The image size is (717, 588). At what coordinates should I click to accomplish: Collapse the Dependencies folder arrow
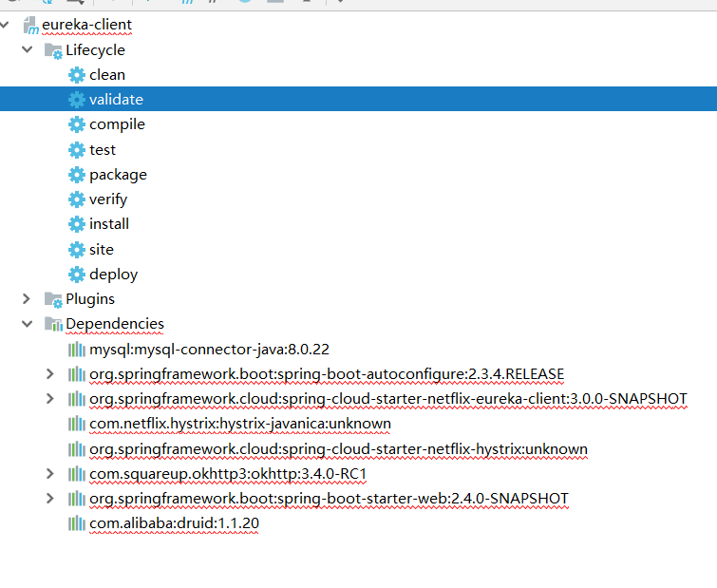point(27,324)
